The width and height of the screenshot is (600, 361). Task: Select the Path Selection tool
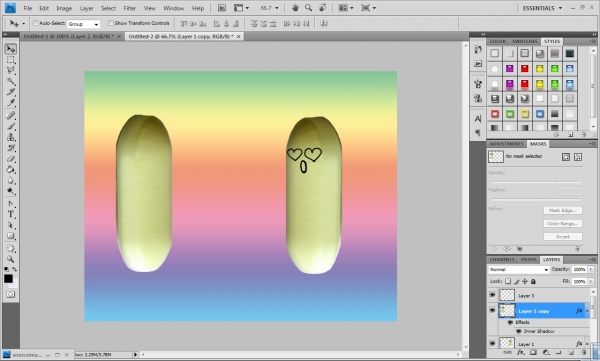11,225
